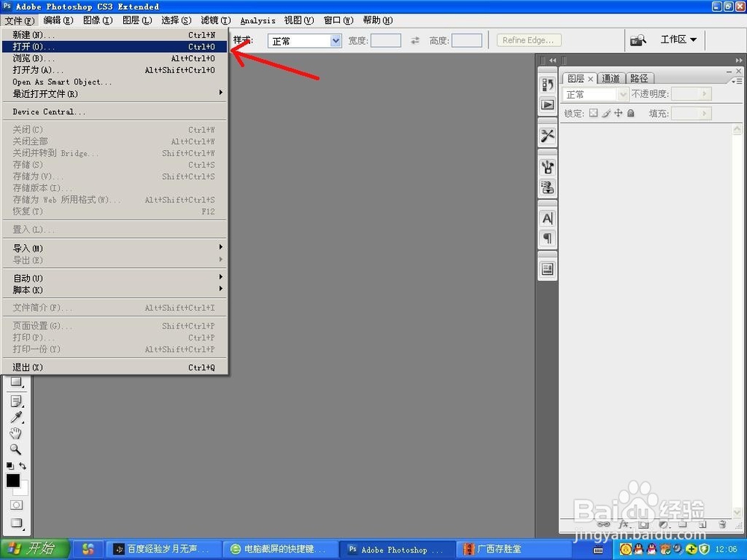Click the new group folder icon
The height and width of the screenshot is (560, 747).
click(x=683, y=524)
